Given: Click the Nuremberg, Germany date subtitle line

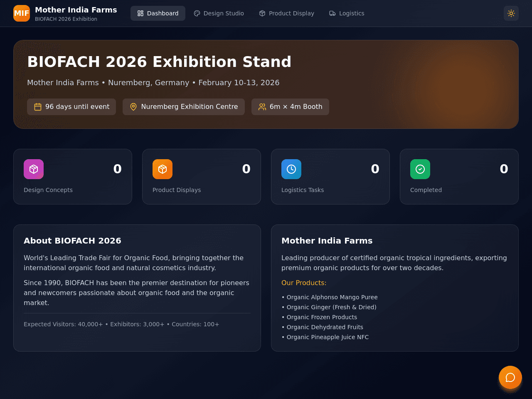Looking at the screenshot, I should click(x=153, y=83).
